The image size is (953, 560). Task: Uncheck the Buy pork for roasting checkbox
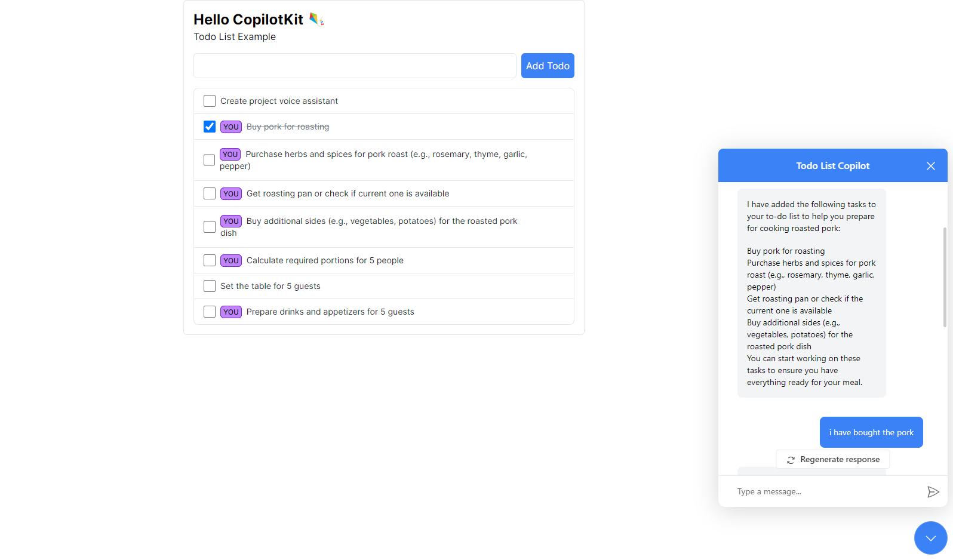(x=210, y=127)
